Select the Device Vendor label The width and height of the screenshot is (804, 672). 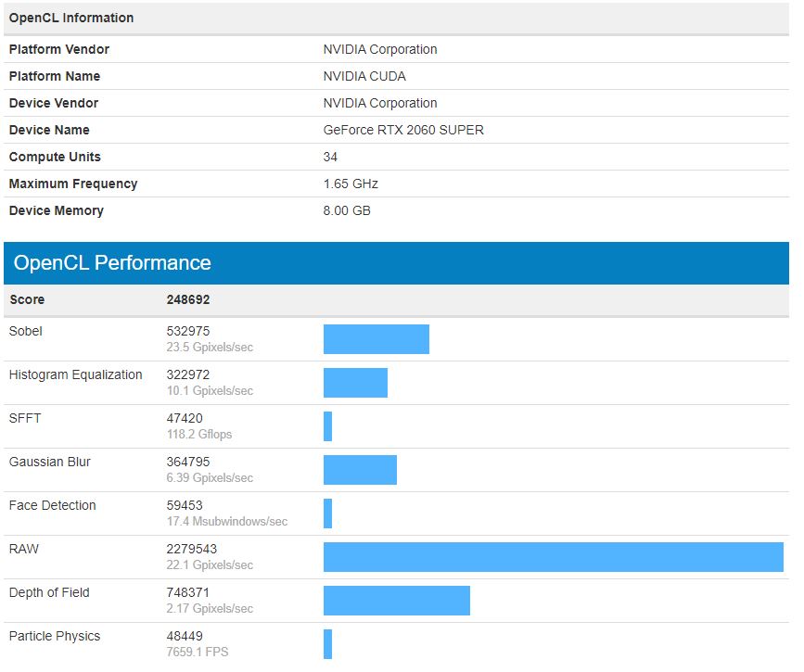(x=54, y=103)
